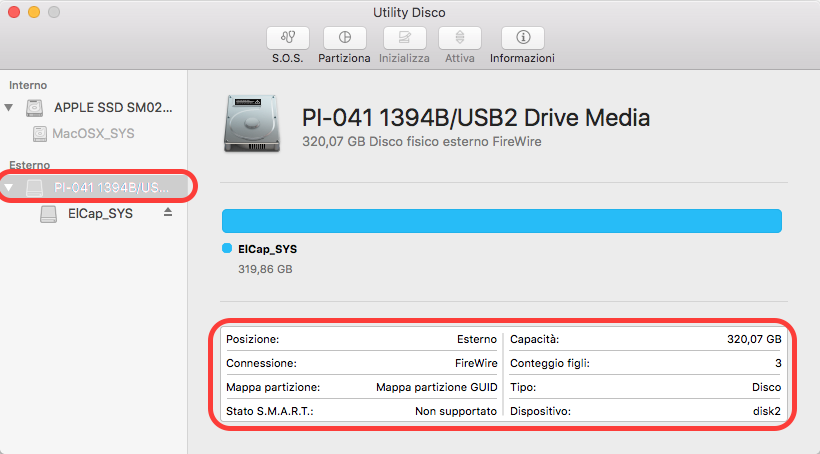Click the Connessione: FireWire info row
The height and width of the screenshot is (454, 820).
361,364
